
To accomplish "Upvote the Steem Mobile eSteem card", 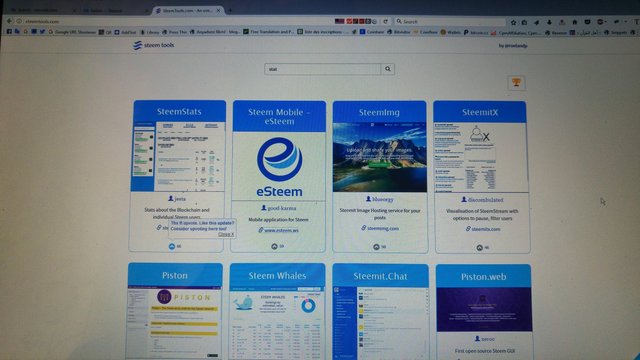I will [x=274, y=247].
